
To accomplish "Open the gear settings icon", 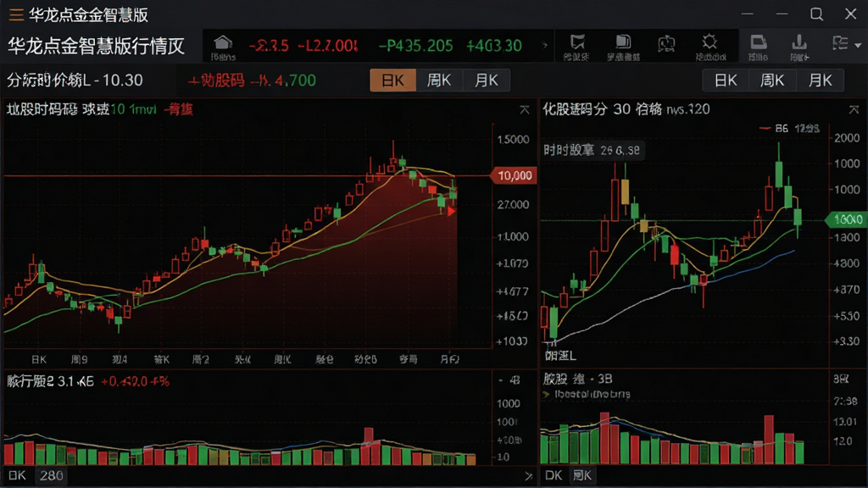I will (709, 42).
